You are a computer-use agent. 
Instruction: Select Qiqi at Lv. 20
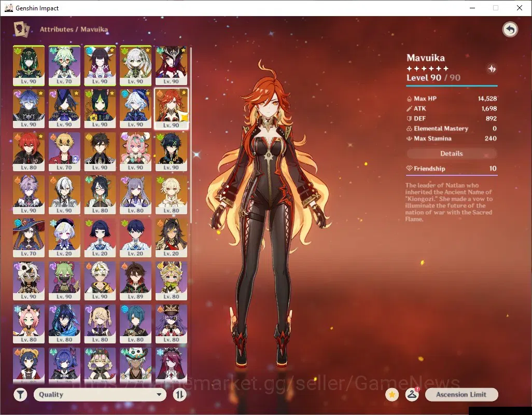click(x=64, y=238)
